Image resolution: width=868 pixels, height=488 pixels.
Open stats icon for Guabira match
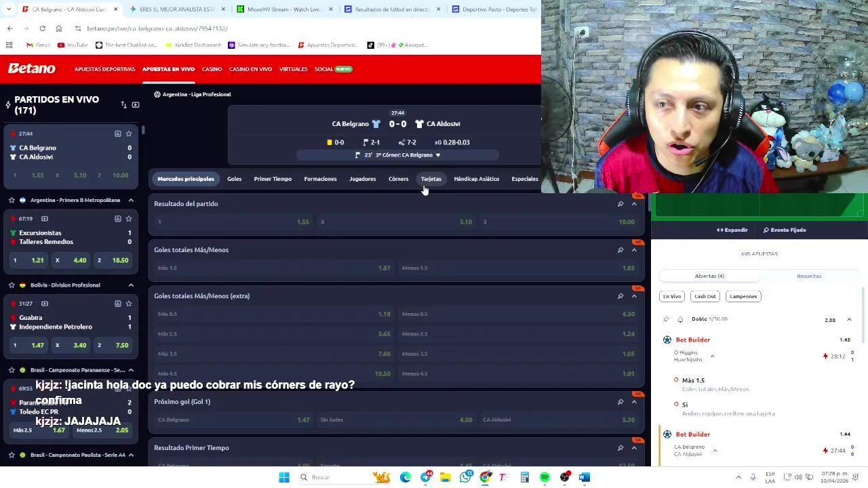click(x=117, y=303)
